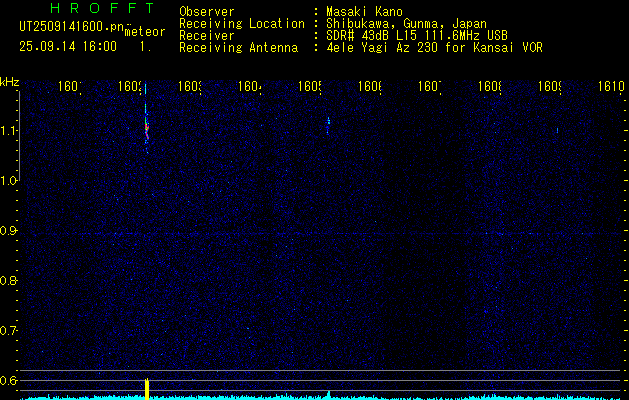The height and width of the screenshot is (400, 629).
Task: Click the 'meteor' label under the file name
Action: (145, 32)
